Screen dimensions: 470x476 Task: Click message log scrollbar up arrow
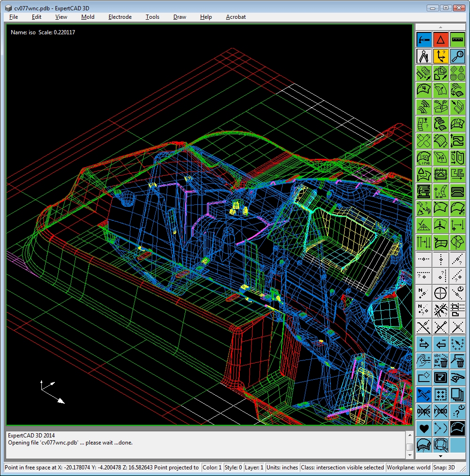pyautogui.click(x=409, y=435)
